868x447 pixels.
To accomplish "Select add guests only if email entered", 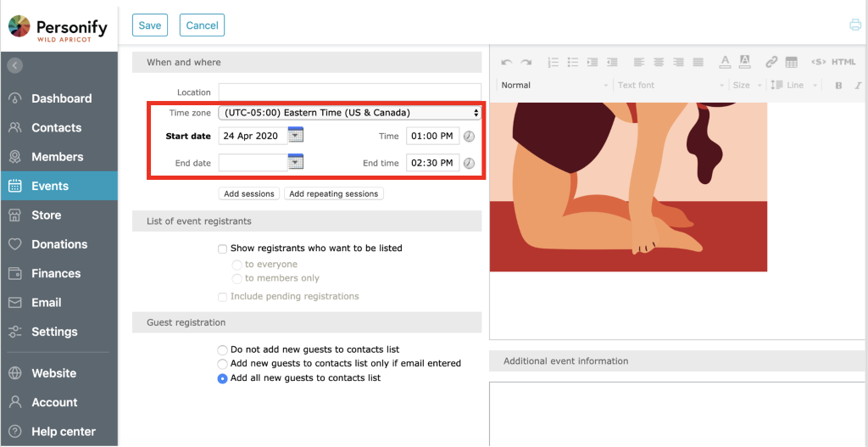I will [223, 364].
